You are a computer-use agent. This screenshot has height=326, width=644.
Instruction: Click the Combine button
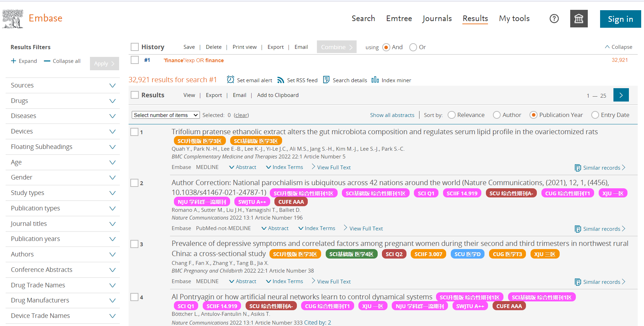pyautogui.click(x=337, y=47)
